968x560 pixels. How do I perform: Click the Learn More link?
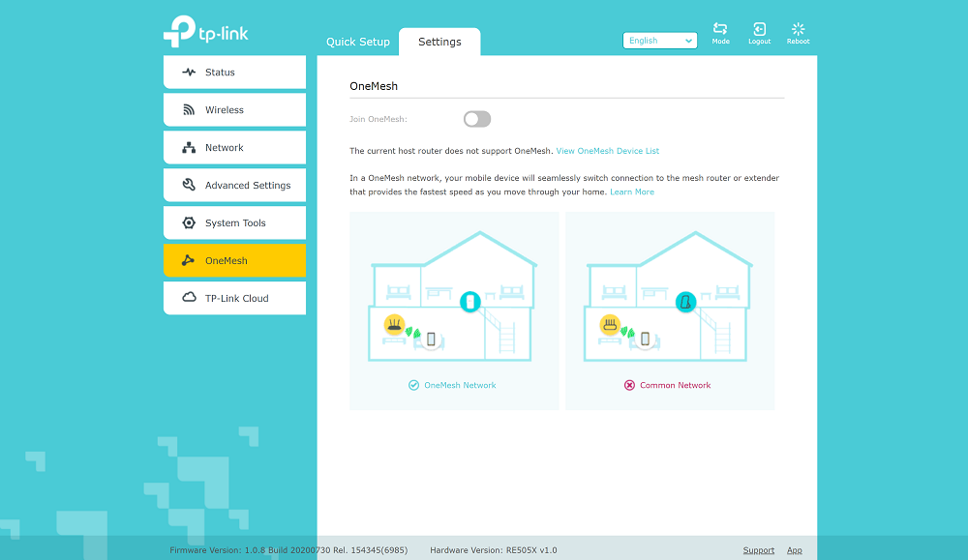[632, 192]
